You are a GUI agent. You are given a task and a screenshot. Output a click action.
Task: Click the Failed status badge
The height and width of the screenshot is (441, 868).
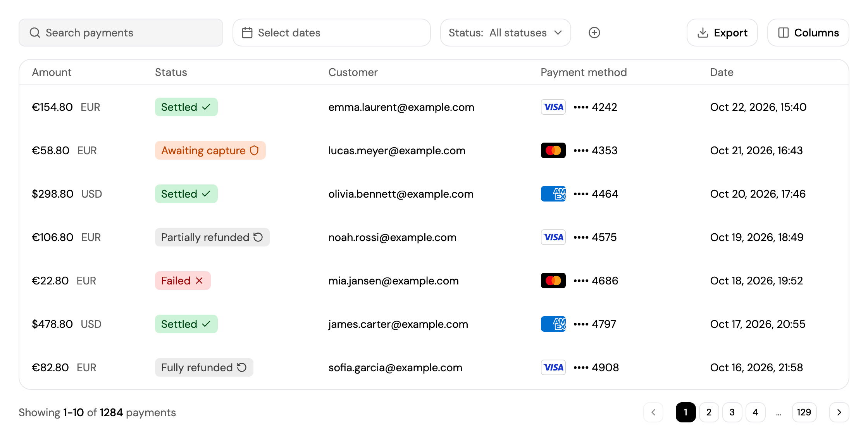tap(183, 281)
